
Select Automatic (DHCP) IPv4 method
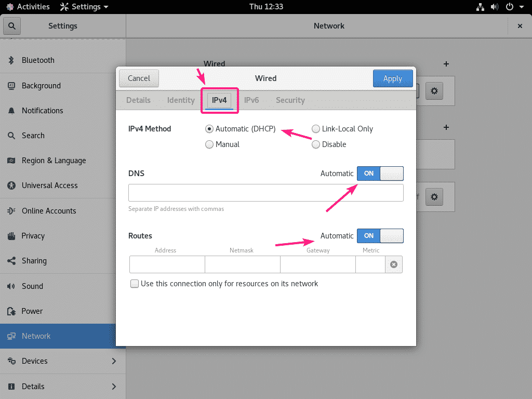241,129
